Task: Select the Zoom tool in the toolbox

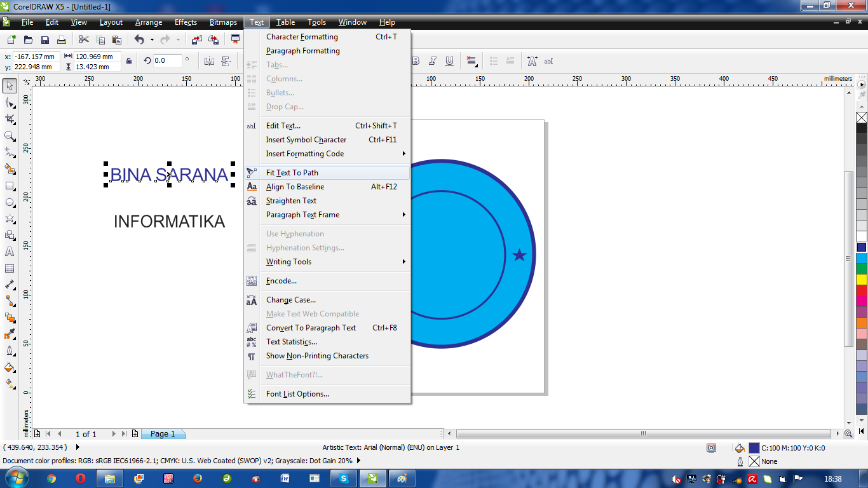Action: (10, 135)
